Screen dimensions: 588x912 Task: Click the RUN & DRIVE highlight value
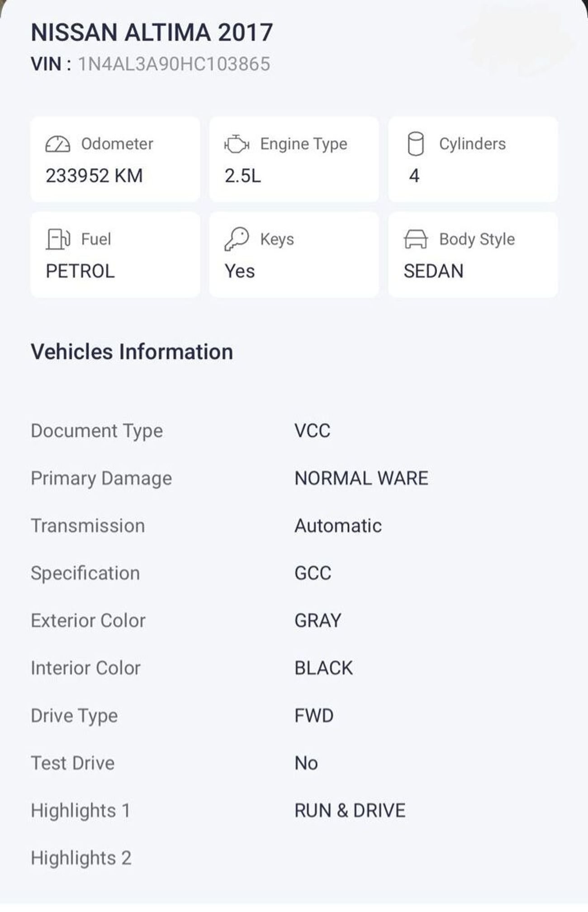point(350,810)
